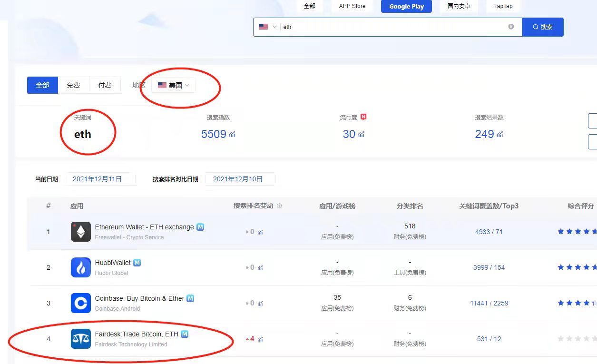The height and width of the screenshot is (364, 597).
Task: Select the 付费 filter option
Action: tap(105, 85)
